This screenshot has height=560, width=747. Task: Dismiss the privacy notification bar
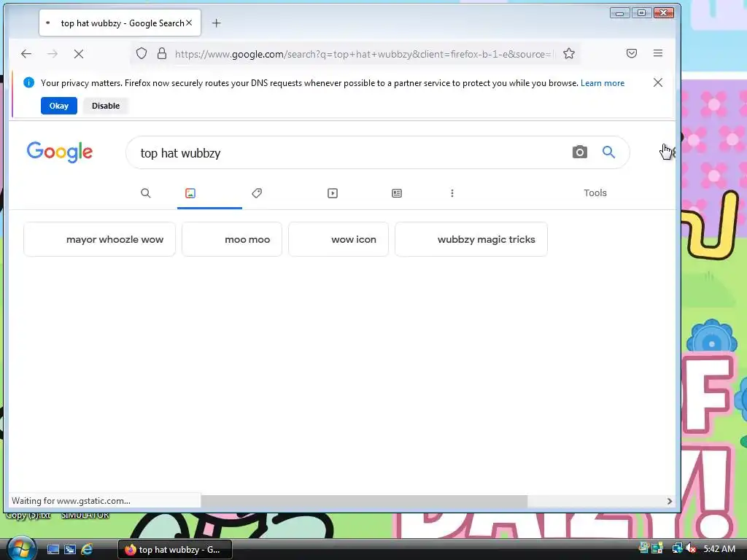[x=658, y=83]
